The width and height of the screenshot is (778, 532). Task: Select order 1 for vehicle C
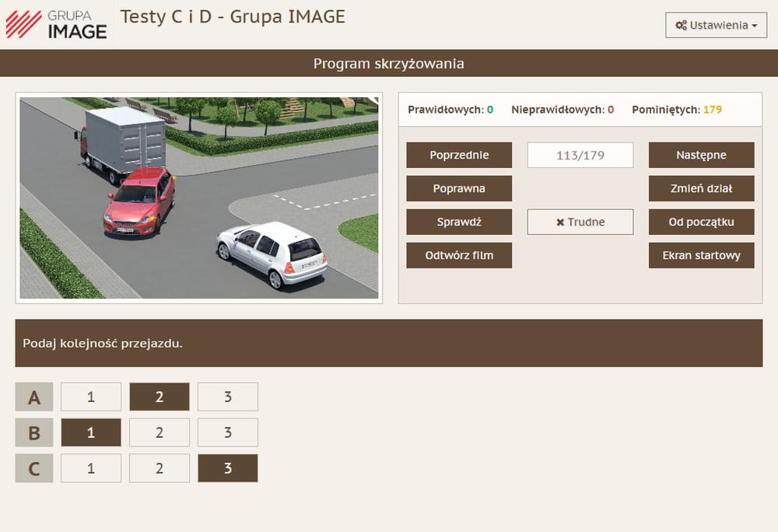[x=91, y=468]
